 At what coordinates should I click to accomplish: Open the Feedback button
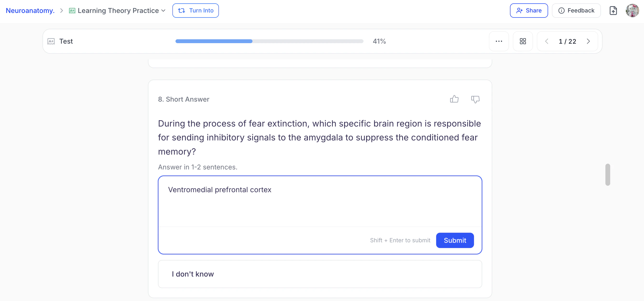click(x=576, y=11)
